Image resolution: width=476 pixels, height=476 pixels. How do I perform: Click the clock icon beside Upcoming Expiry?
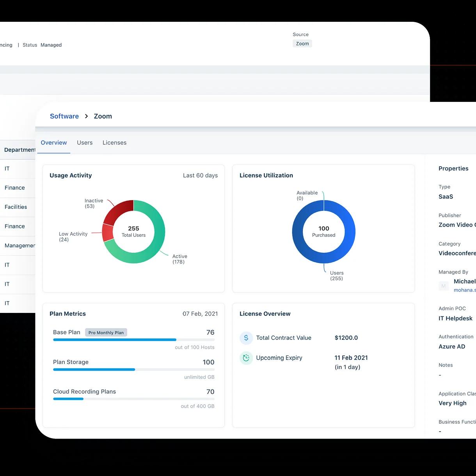tap(246, 358)
